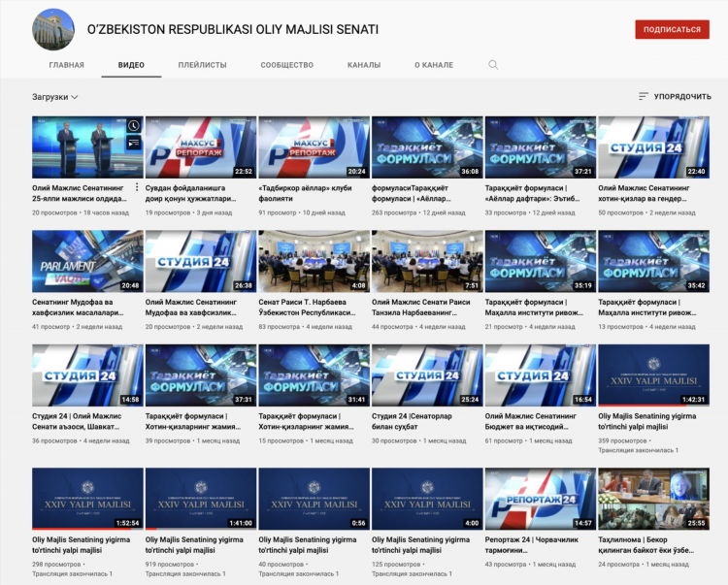This screenshot has width=728, height=585.
Task: Expand the Загрузки dropdown
Action: pyautogui.click(x=54, y=97)
